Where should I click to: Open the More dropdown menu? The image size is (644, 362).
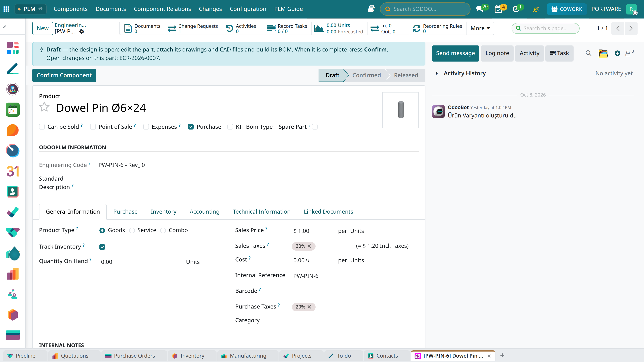tap(480, 28)
